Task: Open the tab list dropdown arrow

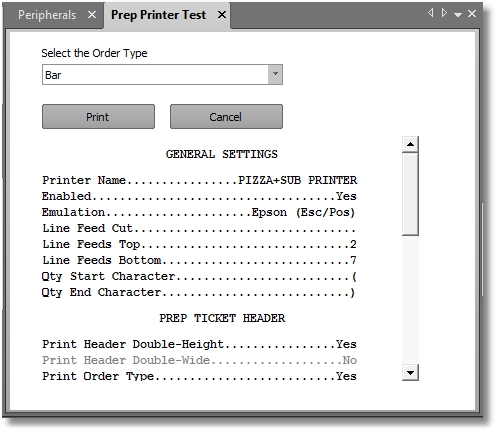Action: [x=458, y=14]
